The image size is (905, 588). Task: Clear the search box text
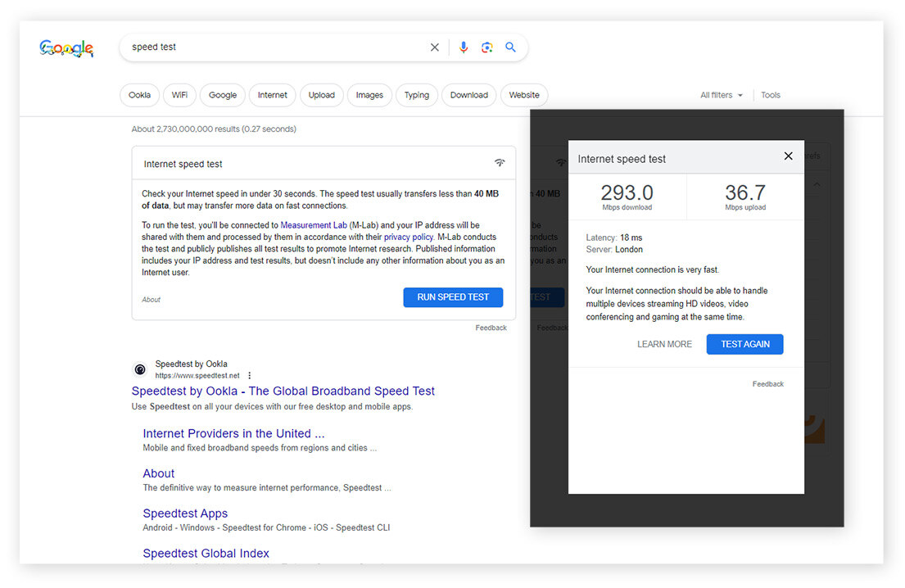click(435, 47)
